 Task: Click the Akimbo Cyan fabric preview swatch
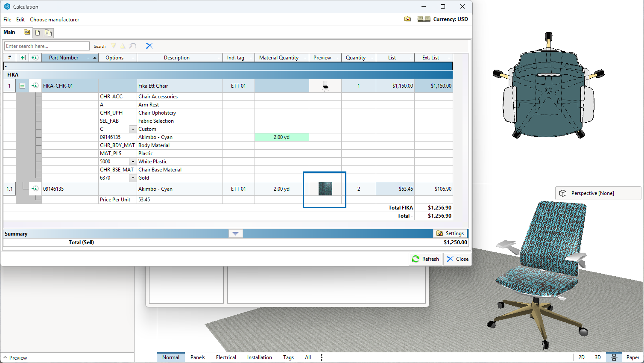pyautogui.click(x=325, y=189)
